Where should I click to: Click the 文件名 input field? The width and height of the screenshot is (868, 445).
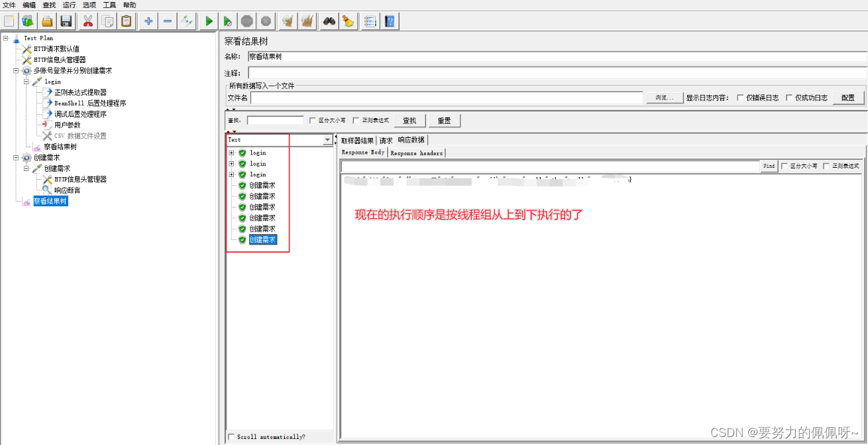[x=447, y=97]
